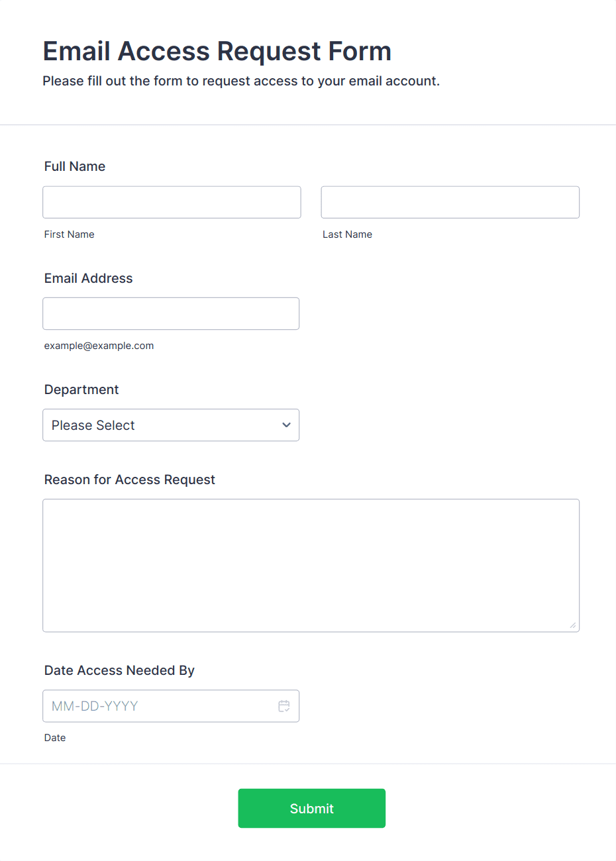Select the Email Address input field
This screenshot has width=616, height=861.
point(171,313)
